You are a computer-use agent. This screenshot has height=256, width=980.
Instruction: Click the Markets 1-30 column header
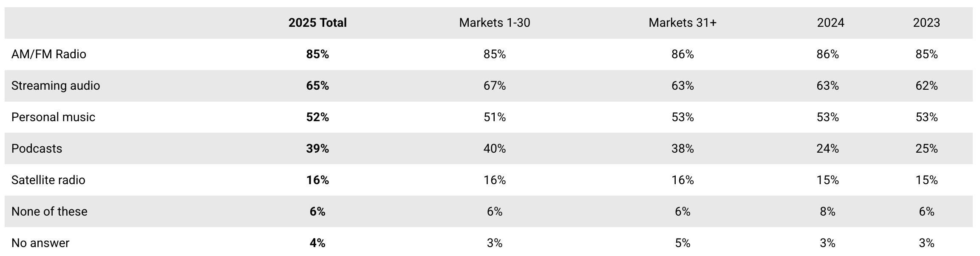[x=494, y=23]
